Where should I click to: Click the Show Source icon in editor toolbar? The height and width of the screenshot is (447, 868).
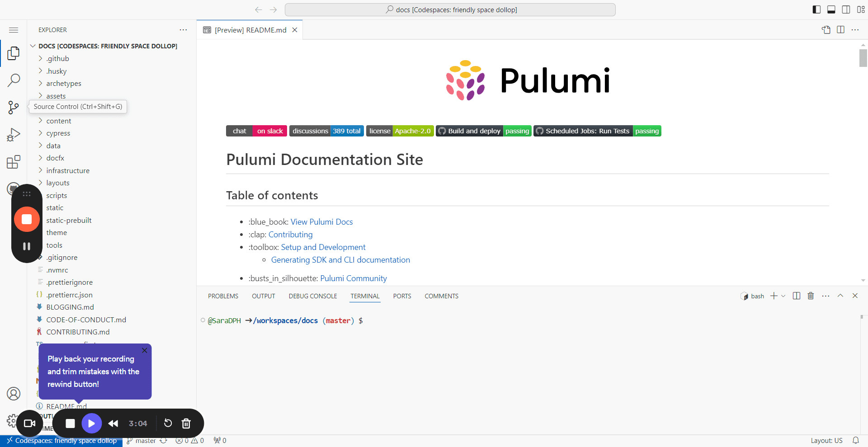pos(826,30)
